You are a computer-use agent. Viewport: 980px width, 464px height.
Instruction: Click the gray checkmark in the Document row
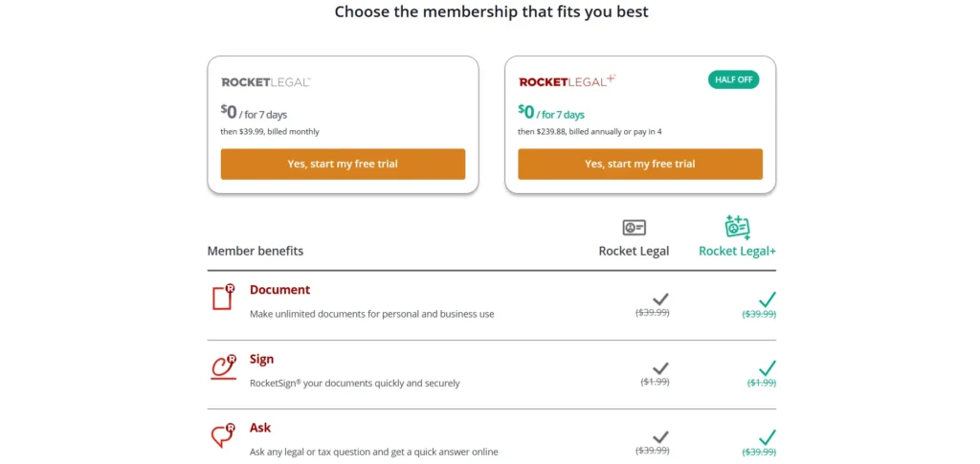[x=660, y=299]
